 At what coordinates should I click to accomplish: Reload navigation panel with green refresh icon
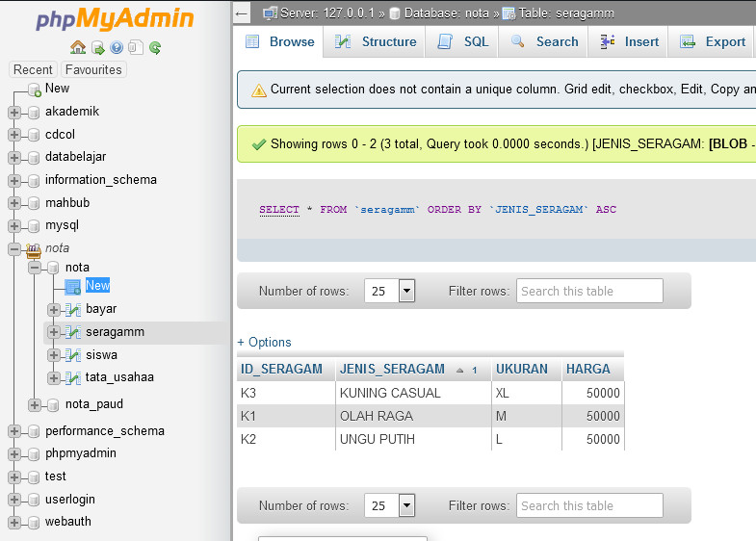click(155, 48)
